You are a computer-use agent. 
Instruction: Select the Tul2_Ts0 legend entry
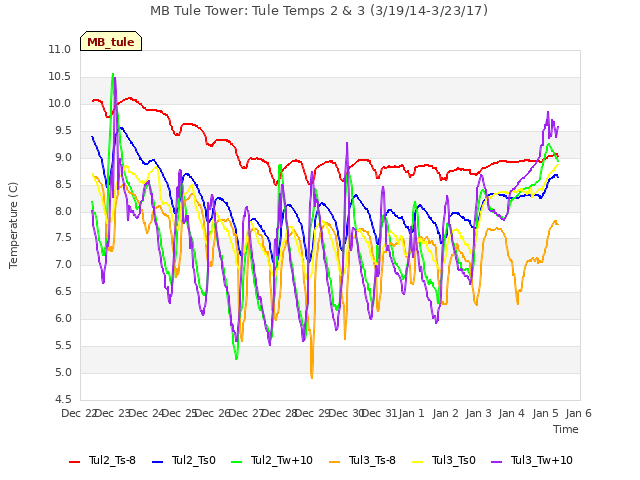point(184,460)
